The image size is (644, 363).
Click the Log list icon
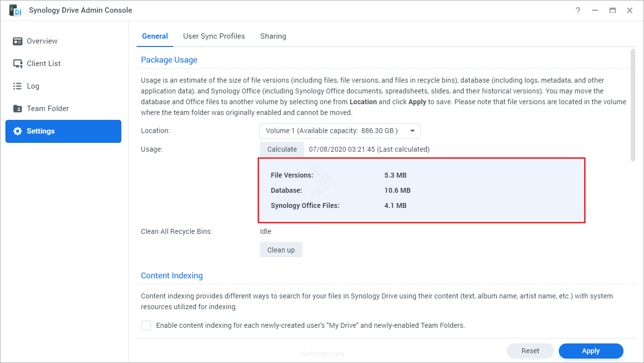[x=18, y=86]
